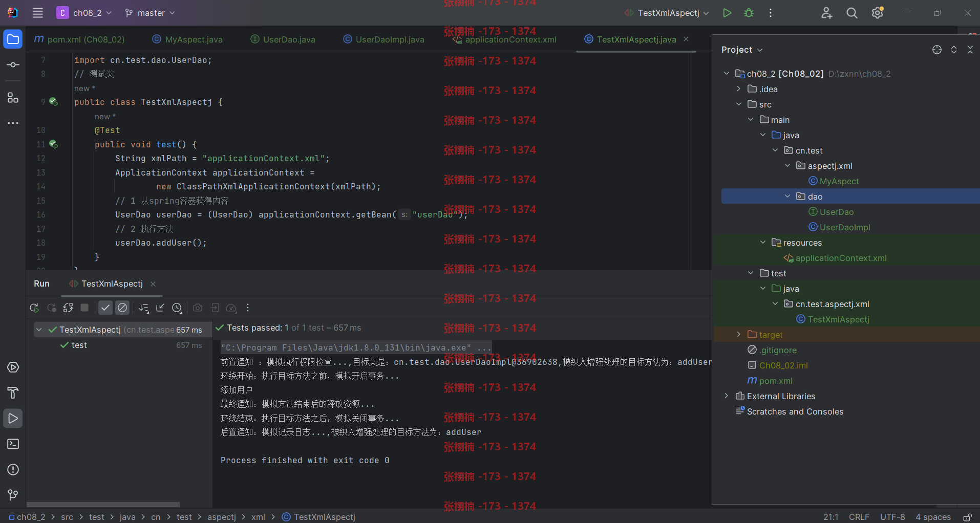This screenshot has width=980, height=523.
Task: Expand External Libraries node
Action: tap(727, 396)
